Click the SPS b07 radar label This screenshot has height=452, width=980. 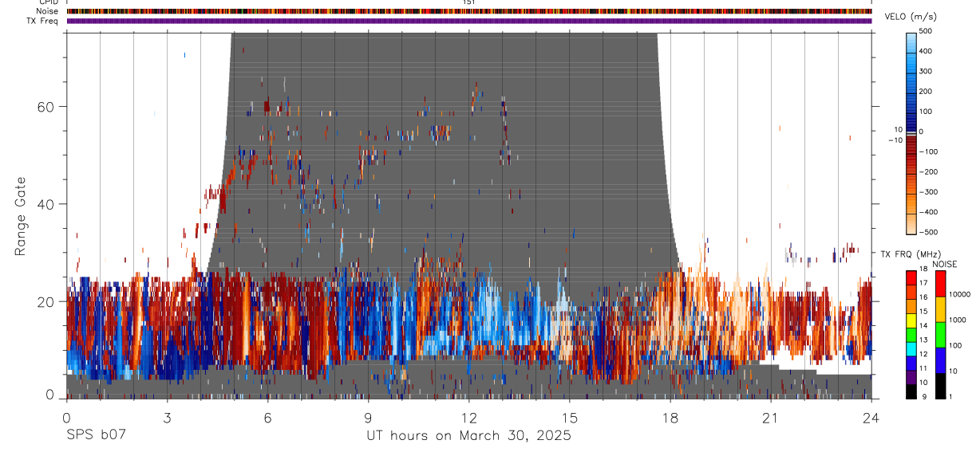click(96, 435)
